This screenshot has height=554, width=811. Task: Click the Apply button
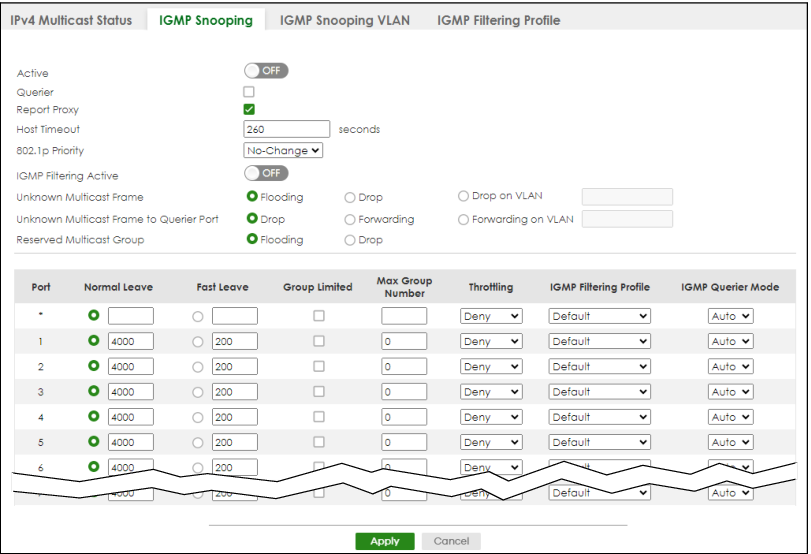(x=385, y=541)
